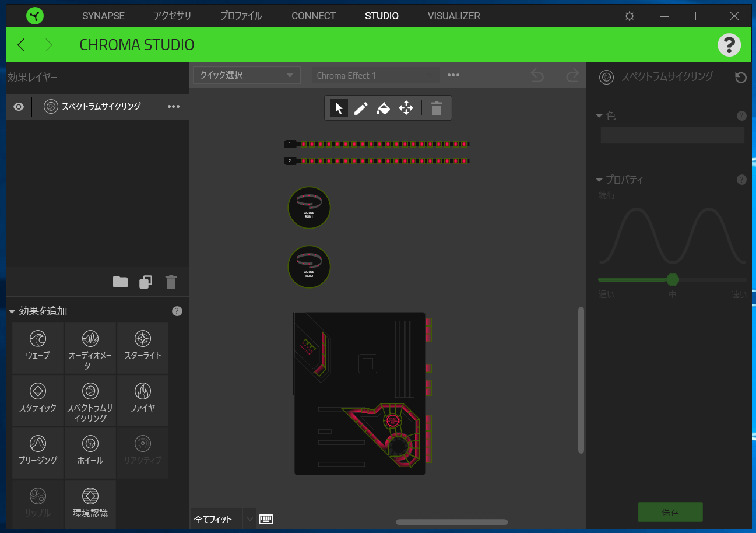The height and width of the screenshot is (533, 756).
Task: Click the reset icon beside the スペクトラムサイクリング header
Action: point(740,78)
